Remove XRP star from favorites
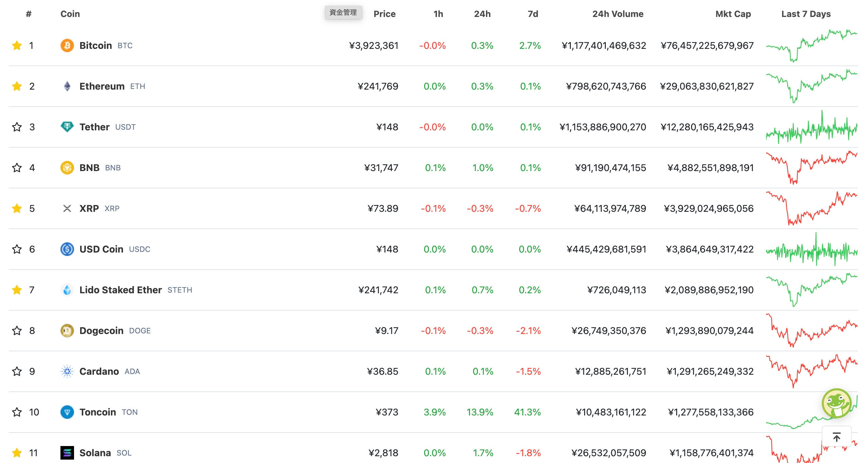This screenshot has width=868, height=463. 17,208
